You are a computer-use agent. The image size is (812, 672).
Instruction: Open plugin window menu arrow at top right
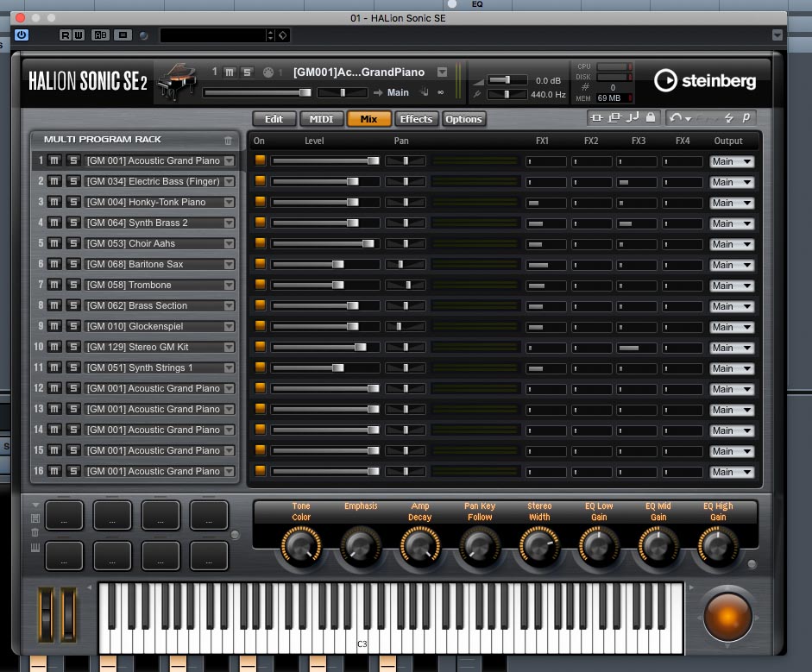click(777, 35)
